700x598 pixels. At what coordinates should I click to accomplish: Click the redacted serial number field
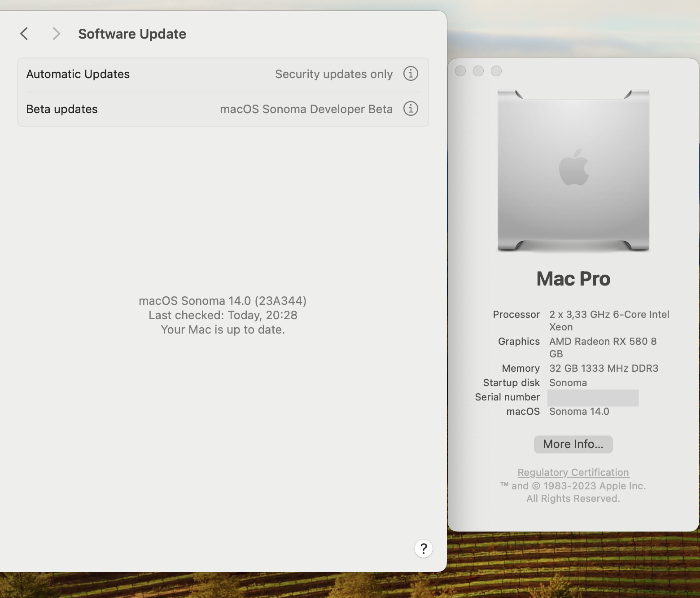[593, 398]
